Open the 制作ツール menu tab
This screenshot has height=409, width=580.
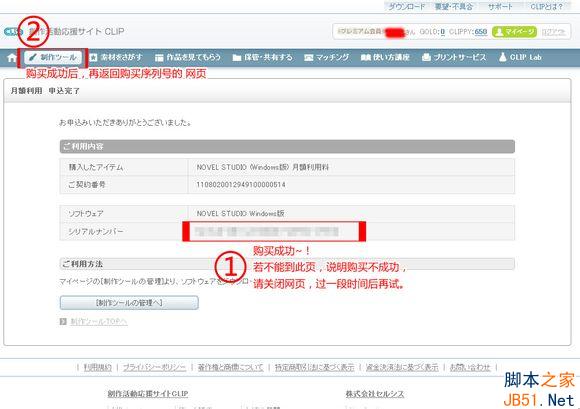tap(53, 57)
